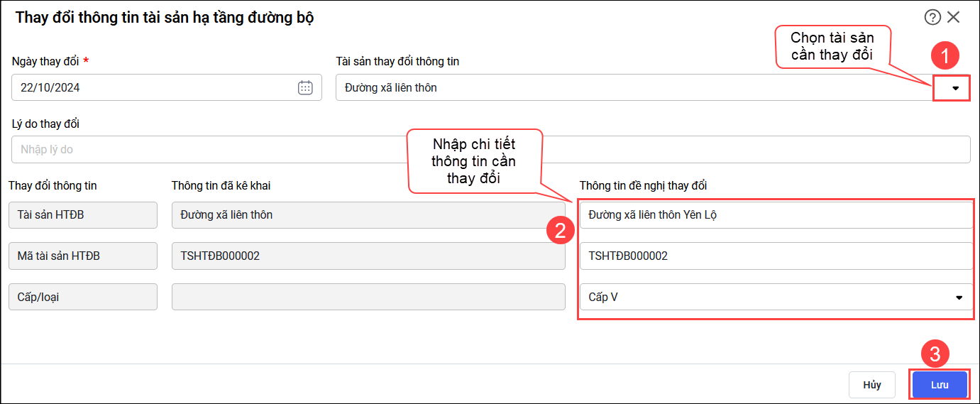The width and height of the screenshot is (980, 404).
Task: Close the road asset change dialog
Action: click(x=953, y=18)
